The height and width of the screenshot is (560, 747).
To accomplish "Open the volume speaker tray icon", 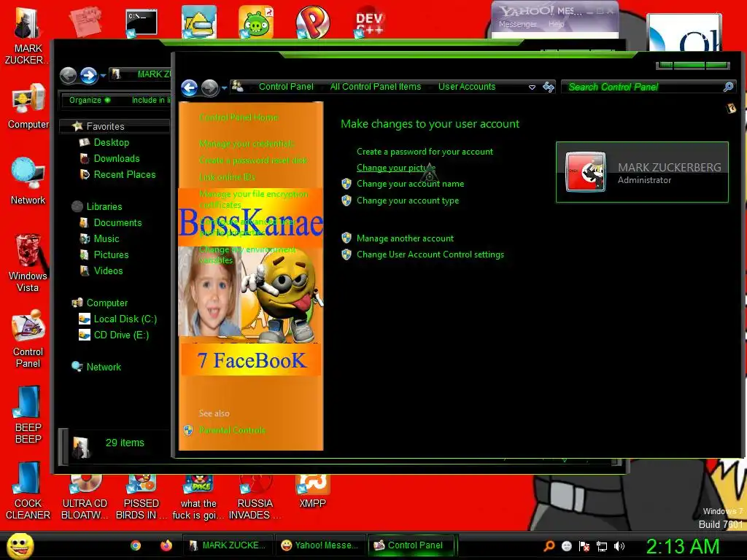I will coord(619,545).
